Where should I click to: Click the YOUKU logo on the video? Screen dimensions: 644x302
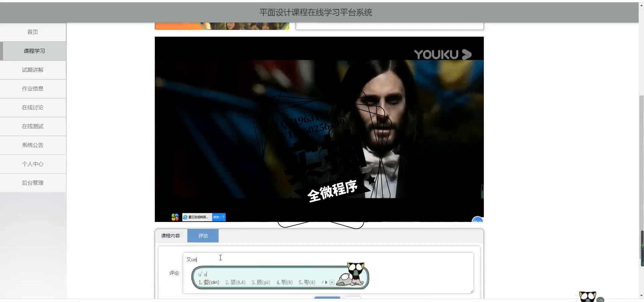(x=443, y=54)
